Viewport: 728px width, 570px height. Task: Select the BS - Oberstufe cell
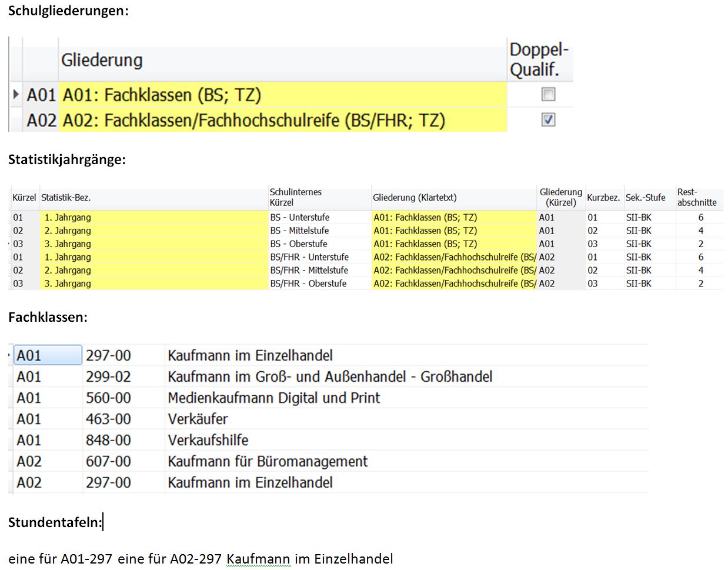pyautogui.click(x=320, y=244)
